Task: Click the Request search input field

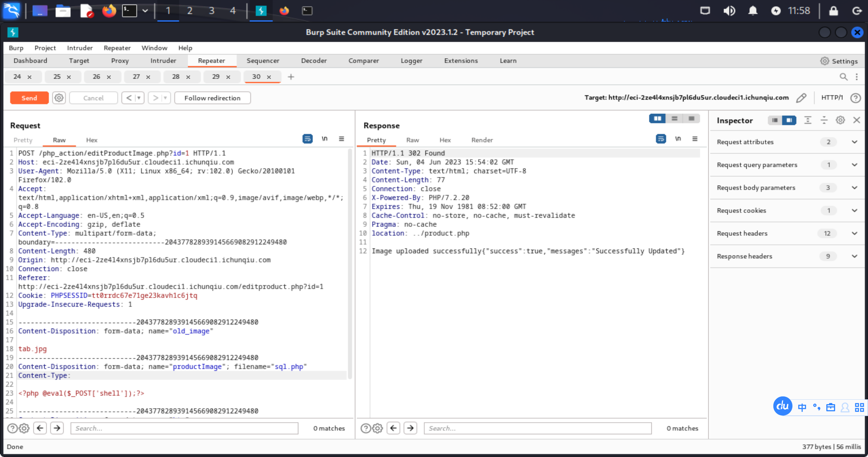Action: coord(184,428)
